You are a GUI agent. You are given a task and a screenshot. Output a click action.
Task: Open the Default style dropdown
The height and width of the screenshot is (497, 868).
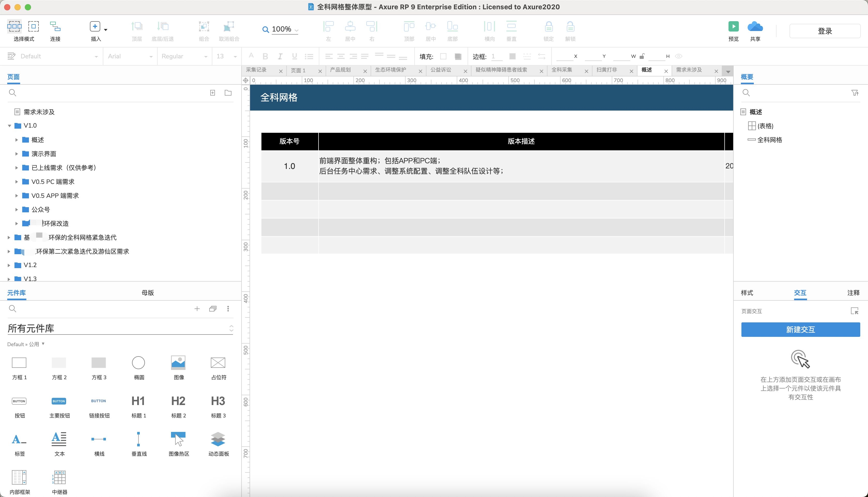96,57
